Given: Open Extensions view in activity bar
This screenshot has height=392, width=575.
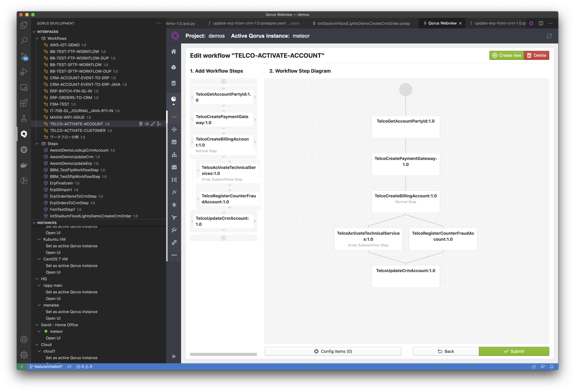Looking at the screenshot, I should 24,103.
